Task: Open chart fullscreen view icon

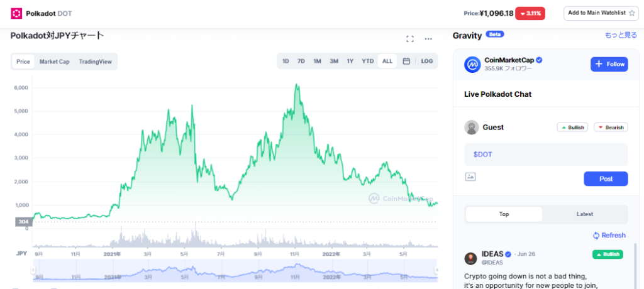Action: coord(410,39)
